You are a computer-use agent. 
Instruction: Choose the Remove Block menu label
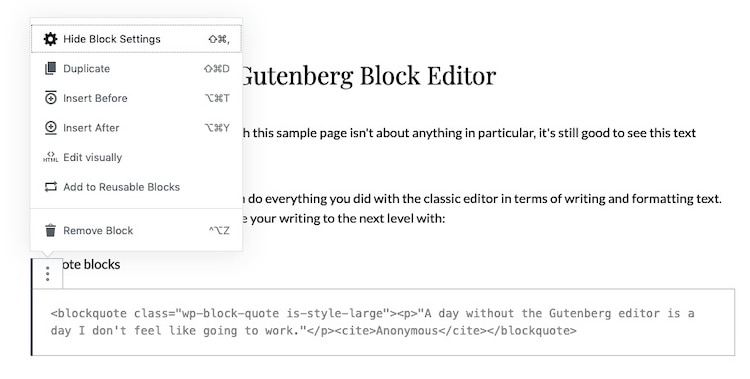pos(98,230)
